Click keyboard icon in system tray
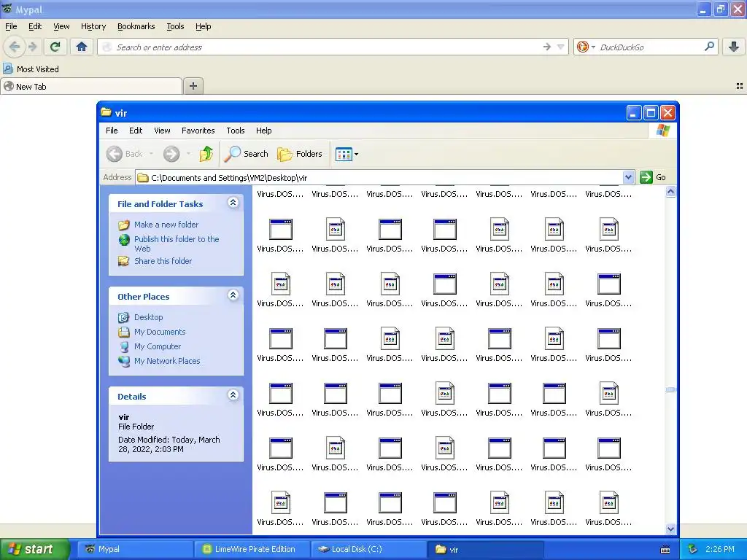 click(x=665, y=550)
